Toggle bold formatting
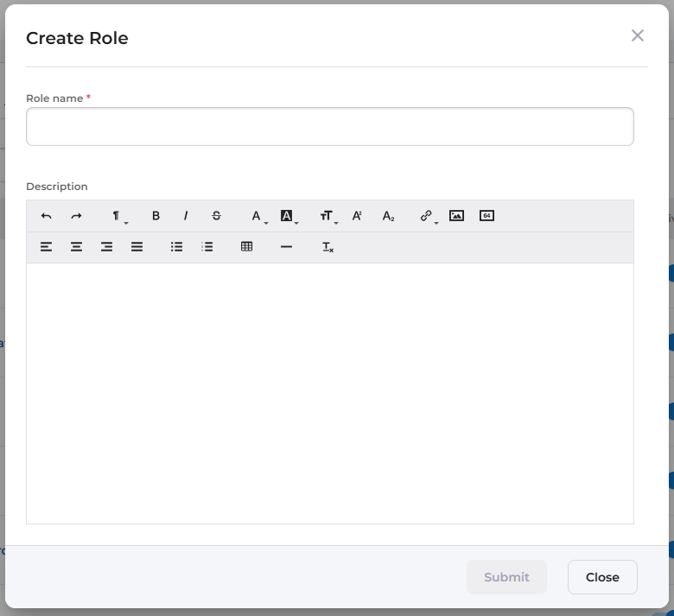Screen dimensions: 674x616 click(x=156, y=216)
